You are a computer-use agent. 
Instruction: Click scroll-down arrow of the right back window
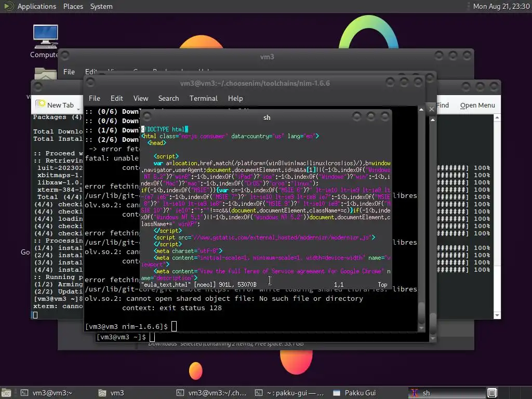pyautogui.click(x=497, y=315)
